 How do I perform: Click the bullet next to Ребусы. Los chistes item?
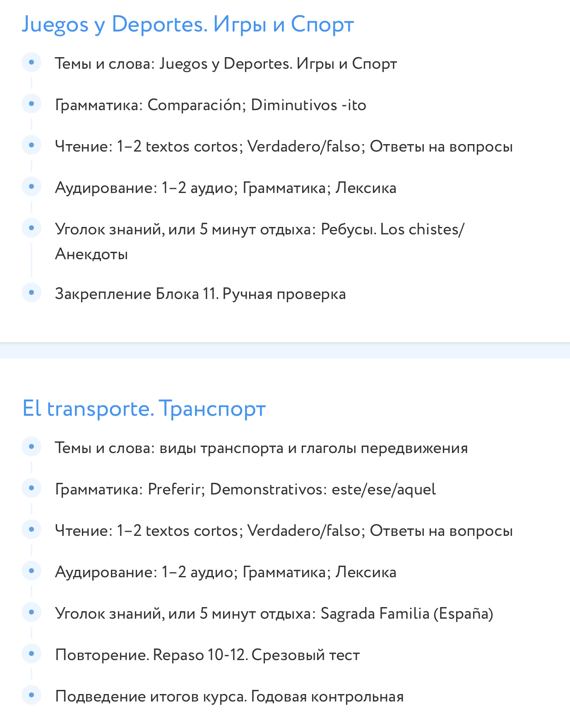31,228
